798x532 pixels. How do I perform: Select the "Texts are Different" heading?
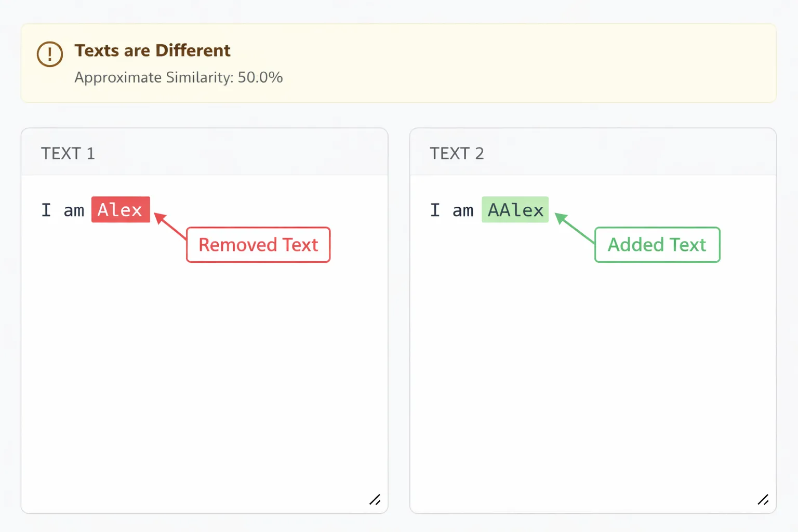pyautogui.click(x=152, y=50)
